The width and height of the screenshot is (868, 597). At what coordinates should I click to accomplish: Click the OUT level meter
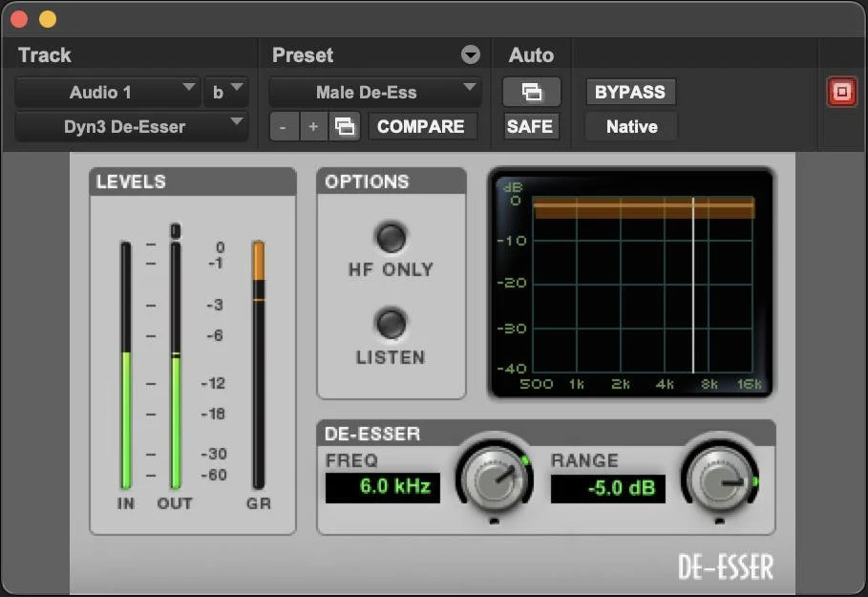coord(176,366)
